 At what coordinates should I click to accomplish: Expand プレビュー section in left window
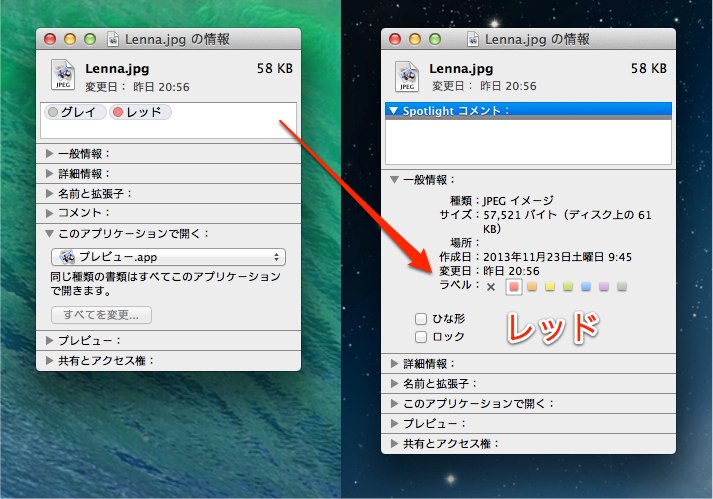(x=50, y=340)
